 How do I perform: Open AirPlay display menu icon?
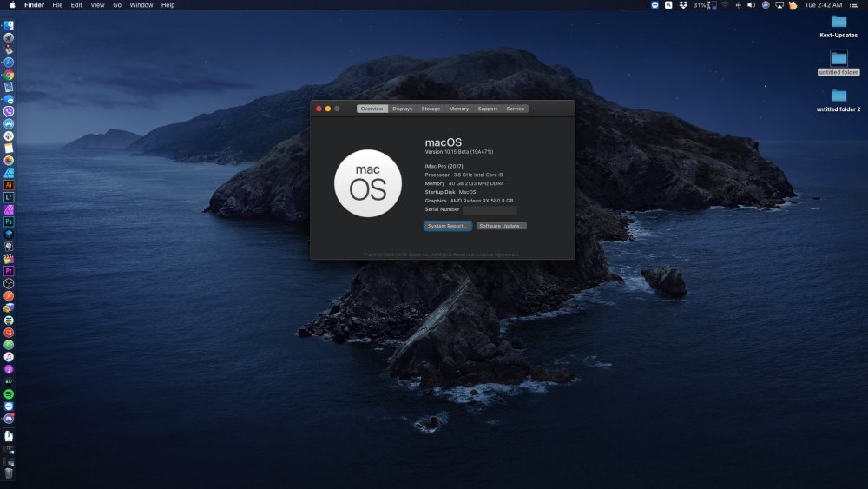779,5
